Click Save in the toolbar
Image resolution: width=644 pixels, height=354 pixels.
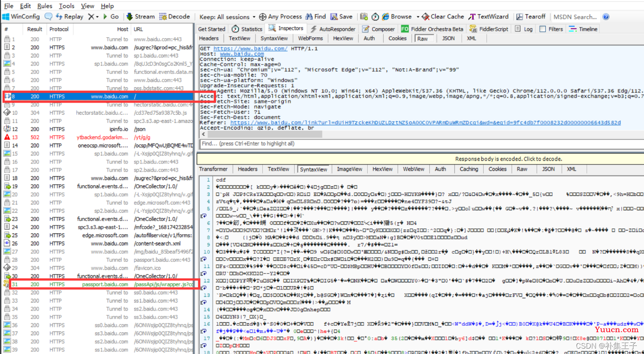(341, 17)
